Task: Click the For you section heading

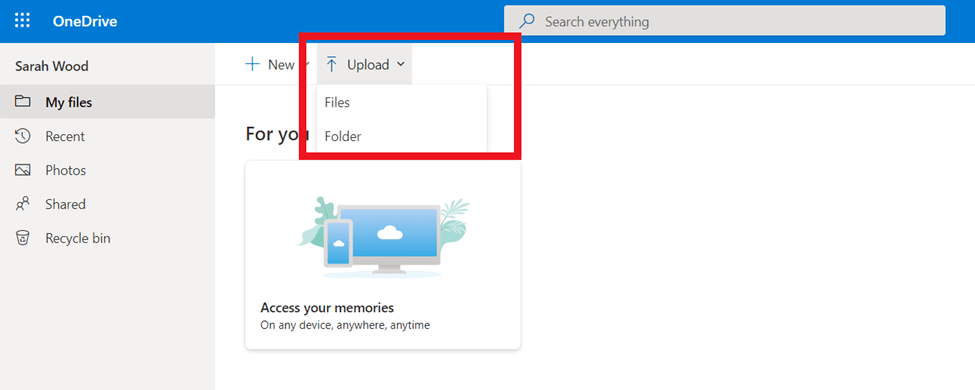Action: (277, 134)
